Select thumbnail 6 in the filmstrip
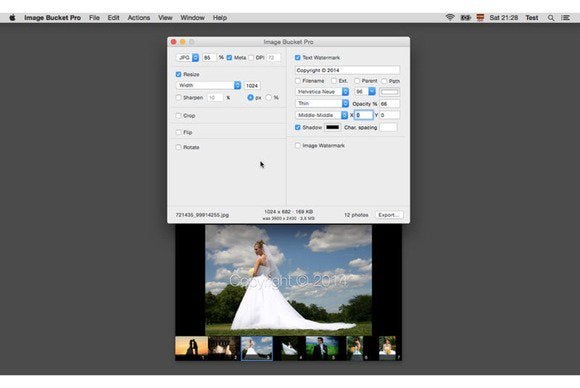Image resolution: width=580 pixels, height=388 pixels. tap(355, 348)
